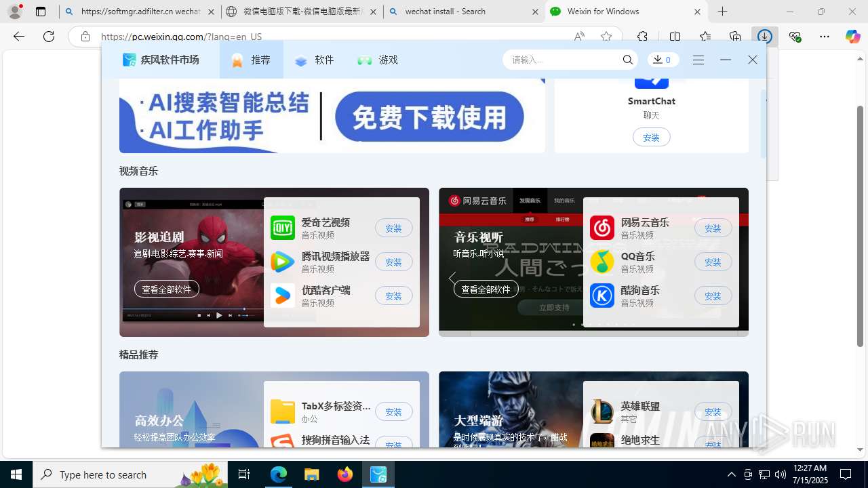Refresh the Edge page
Screen dimensions: 868x488
(49, 37)
